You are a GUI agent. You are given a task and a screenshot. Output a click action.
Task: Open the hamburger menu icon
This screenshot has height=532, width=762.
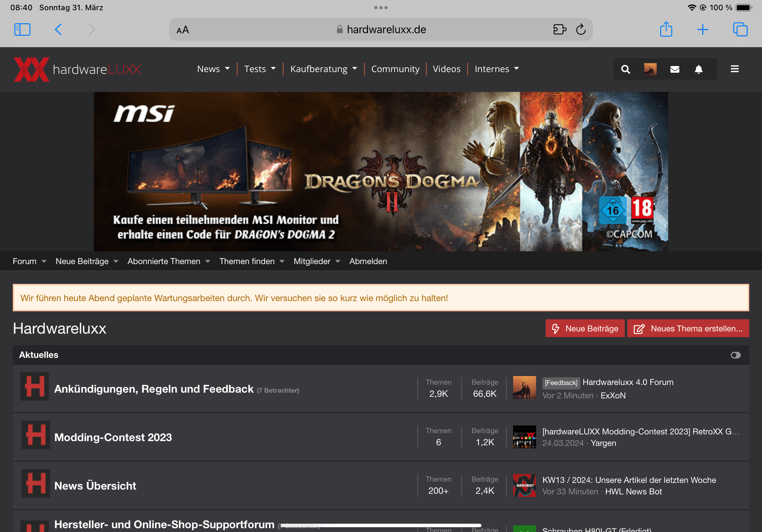tap(735, 69)
